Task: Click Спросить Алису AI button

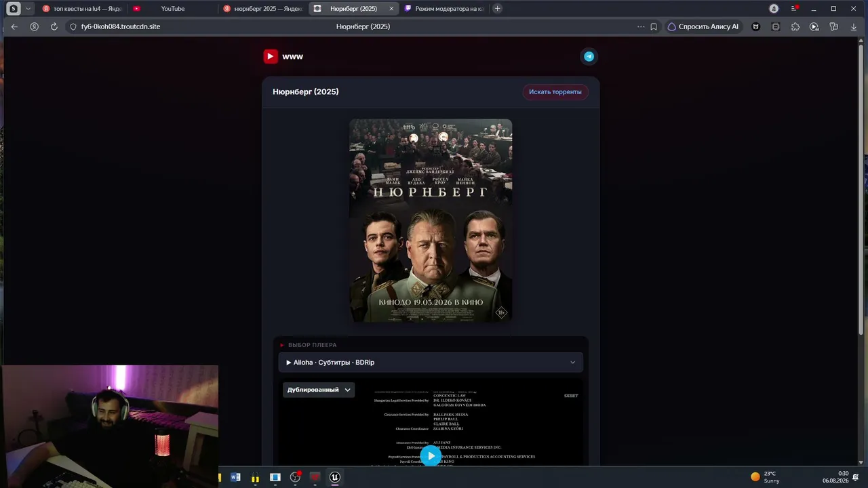Action: pos(703,26)
